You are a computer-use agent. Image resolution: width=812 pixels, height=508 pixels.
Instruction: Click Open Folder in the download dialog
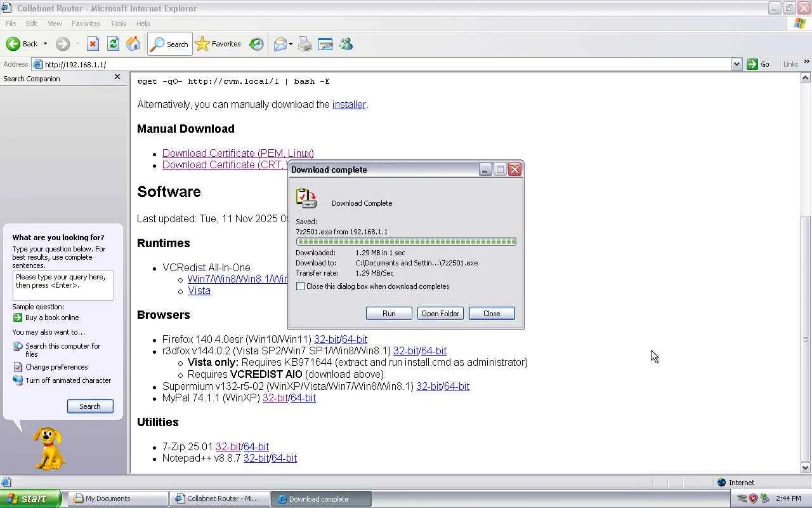point(440,314)
